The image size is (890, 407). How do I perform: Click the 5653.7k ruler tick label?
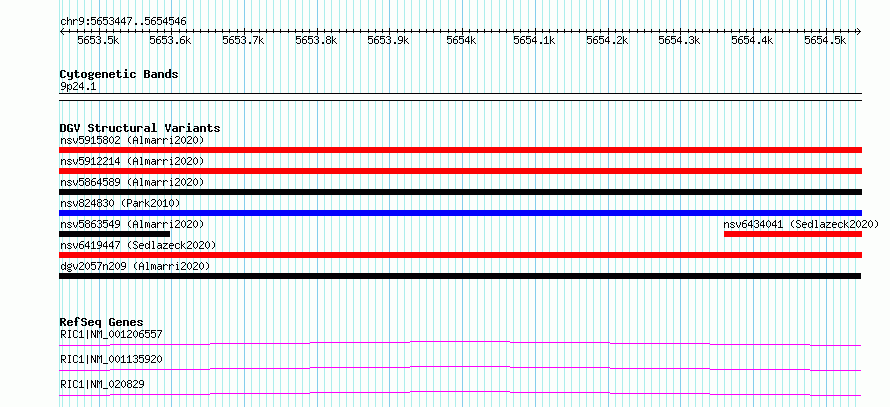click(244, 40)
